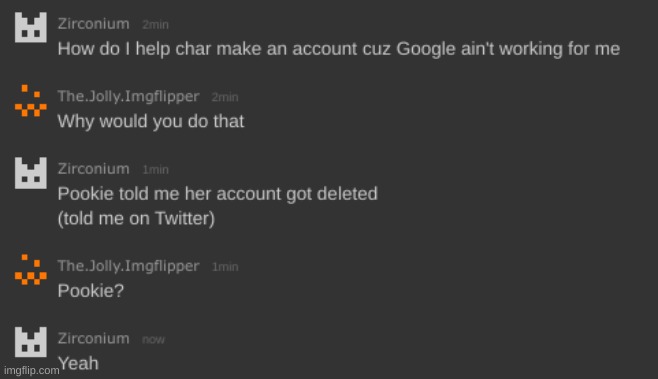Click the 1min timestamp beside 'Pookie?' sender
This screenshot has width=658, height=379.
coord(225,267)
